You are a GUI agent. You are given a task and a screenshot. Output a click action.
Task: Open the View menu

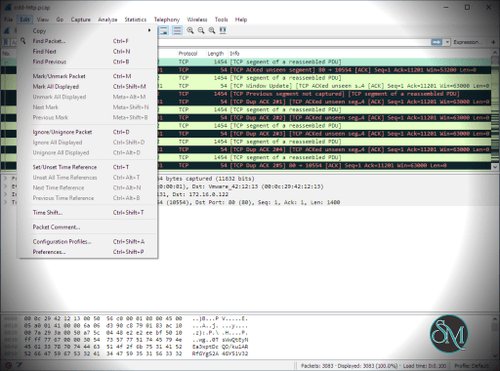pos(42,19)
